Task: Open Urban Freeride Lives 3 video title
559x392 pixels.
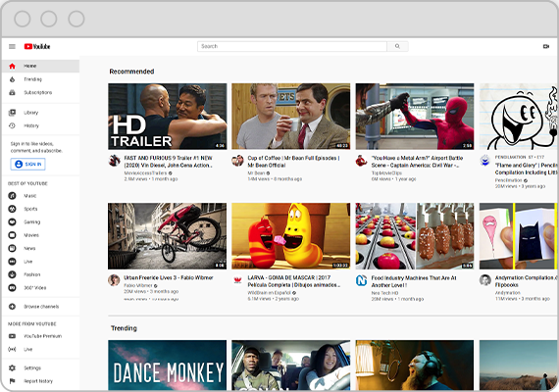Action: 169,277
